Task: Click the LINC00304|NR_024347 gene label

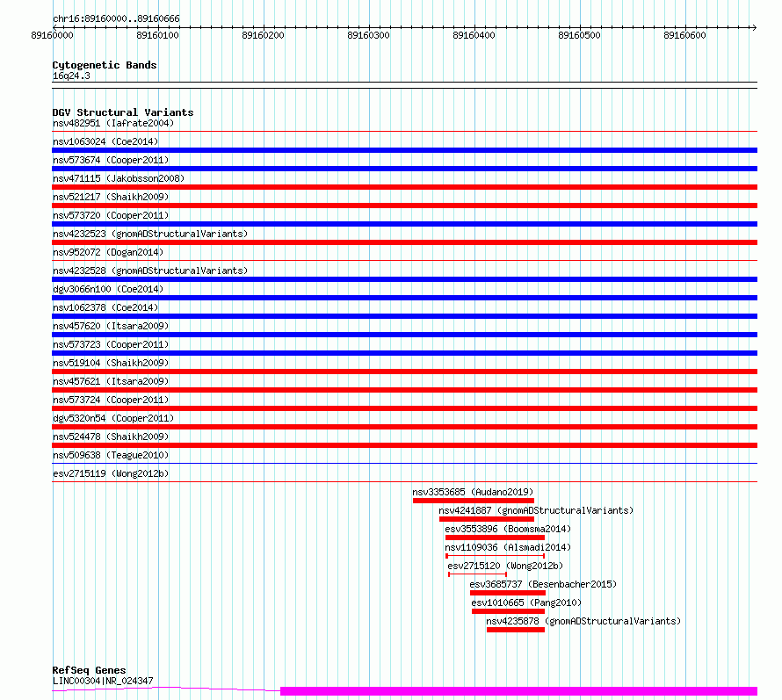Action: (103, 681)
